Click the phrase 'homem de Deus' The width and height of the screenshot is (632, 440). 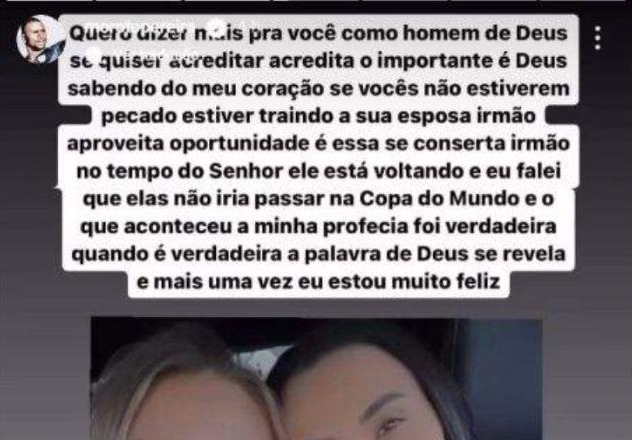(x=485, y=34)
